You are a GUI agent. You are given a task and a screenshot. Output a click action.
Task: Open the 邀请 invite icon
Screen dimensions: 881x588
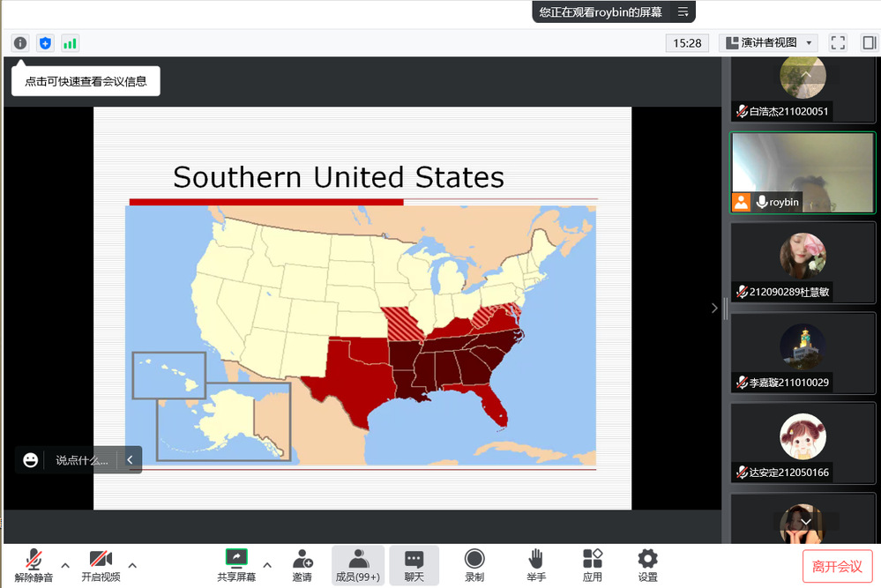click(302, 565)
